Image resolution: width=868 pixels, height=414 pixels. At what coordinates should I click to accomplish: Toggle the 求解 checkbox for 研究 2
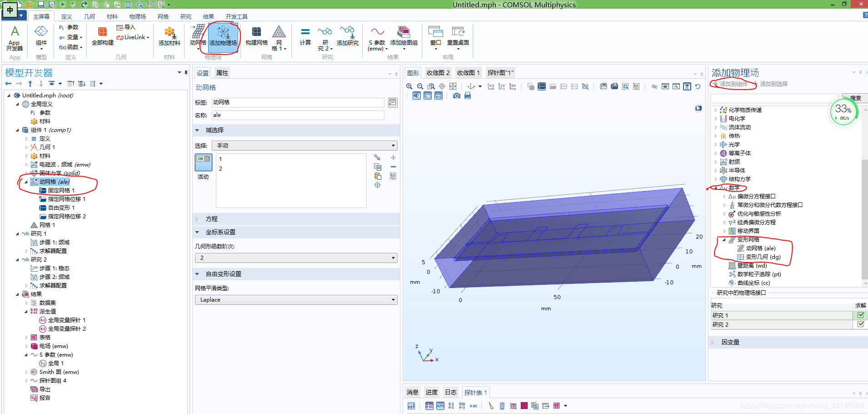click(860, 324)
